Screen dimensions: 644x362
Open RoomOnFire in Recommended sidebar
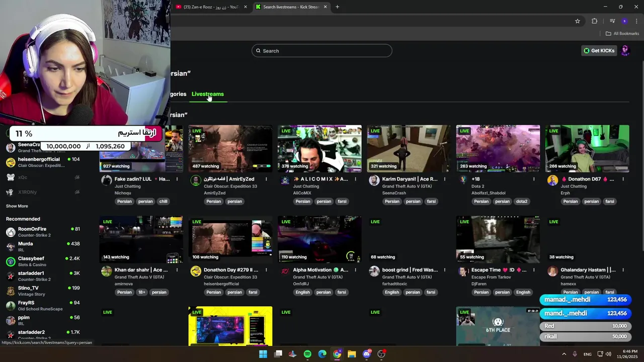pos(43,232)
